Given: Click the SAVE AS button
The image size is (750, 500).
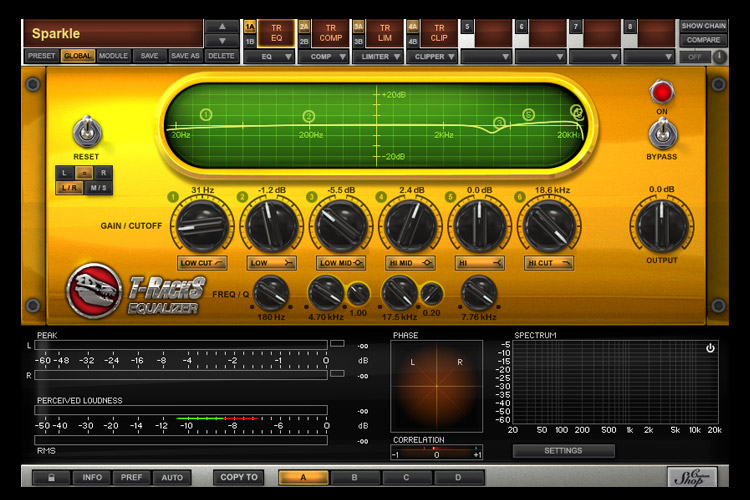Looking at the screenshot, I should pyautogui.click(x=185, y=56).
